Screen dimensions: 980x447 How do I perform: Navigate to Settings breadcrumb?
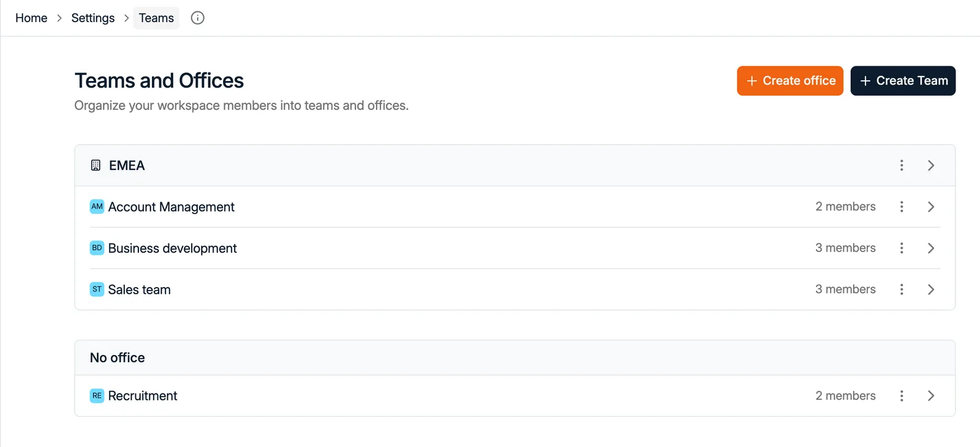pyautogui.click(x=93, y=18)
